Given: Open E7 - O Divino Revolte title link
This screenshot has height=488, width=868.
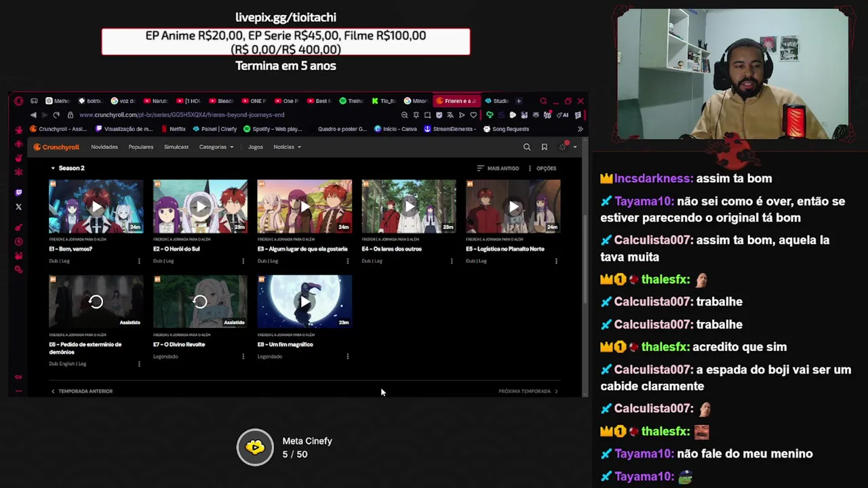Looking at the screenshot, I should [179, 344].
